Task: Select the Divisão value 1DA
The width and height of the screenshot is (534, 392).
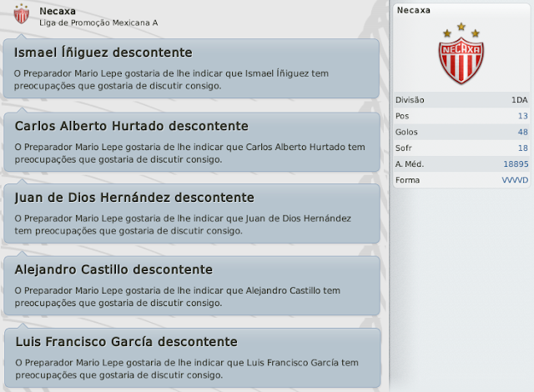Action: [x=519, y=100]
